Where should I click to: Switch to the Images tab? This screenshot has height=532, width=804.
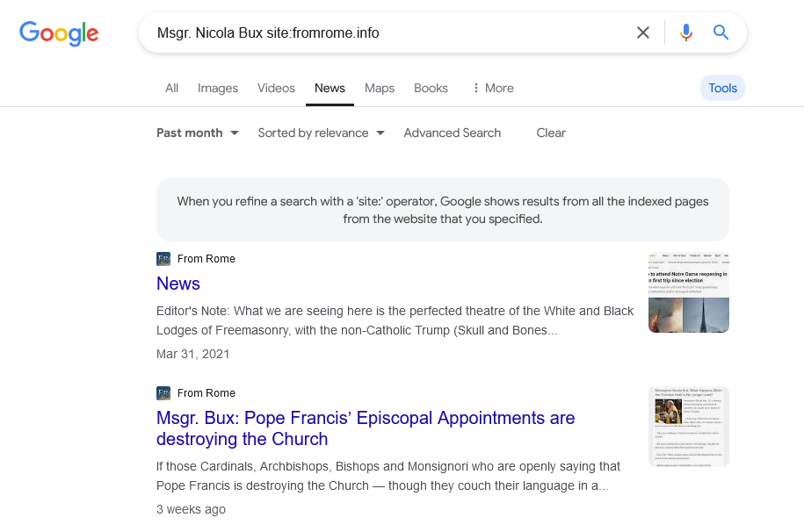click(218, 88)
